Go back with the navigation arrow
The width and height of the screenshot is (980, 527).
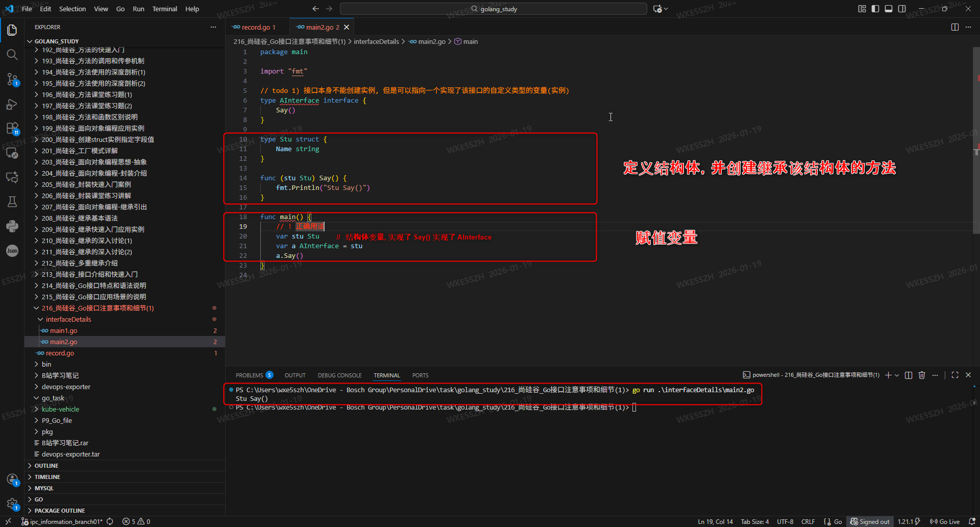[315, 9]
